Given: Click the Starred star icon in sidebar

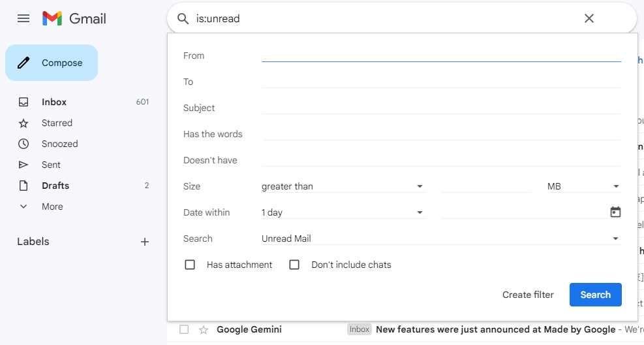Looking at the screenshot, I should [x=23, y=123].
